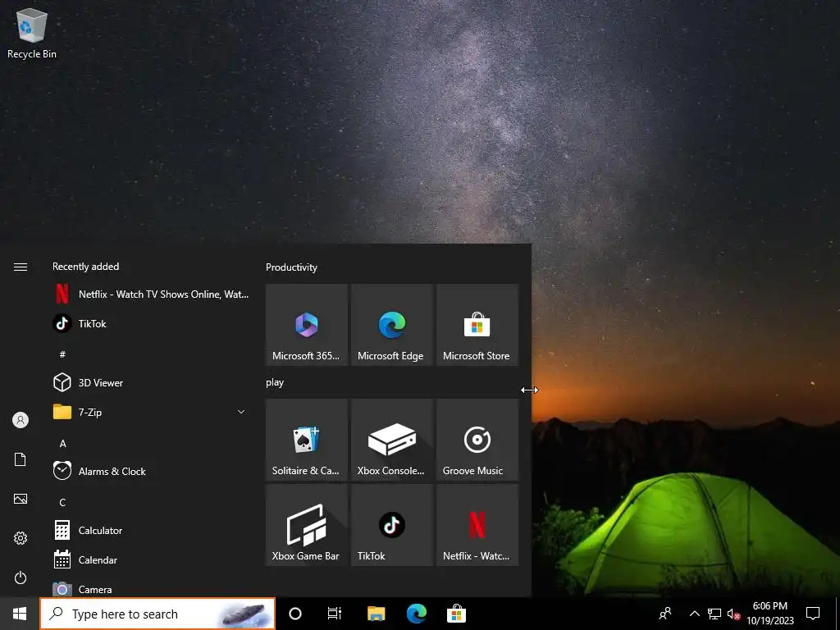The width and height of the screenshot is (840, 630).
Task: Expand the Start menu hamburger
Action: [x=21, y=267]
